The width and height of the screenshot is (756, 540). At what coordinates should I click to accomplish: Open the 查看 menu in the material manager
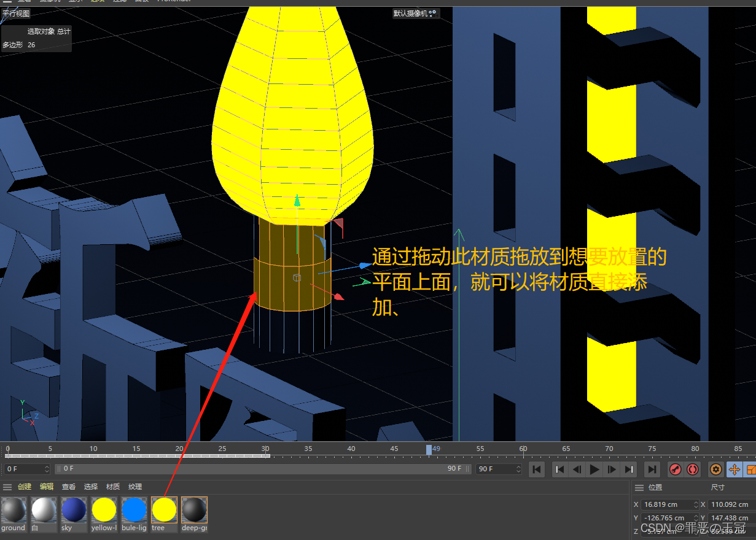coord(69,487)
